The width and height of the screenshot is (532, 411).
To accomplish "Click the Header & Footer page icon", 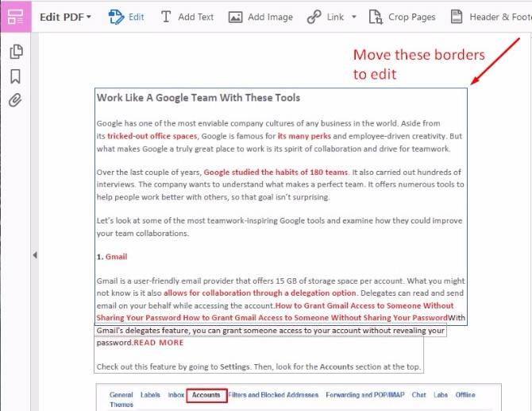I will [x=457, y=17].
